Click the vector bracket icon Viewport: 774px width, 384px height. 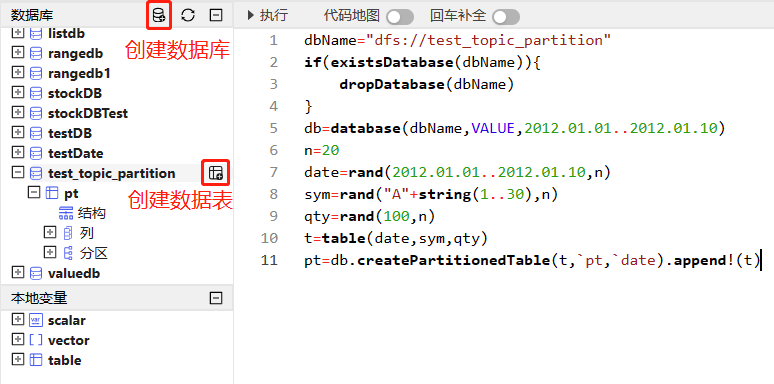click(36, 340)
